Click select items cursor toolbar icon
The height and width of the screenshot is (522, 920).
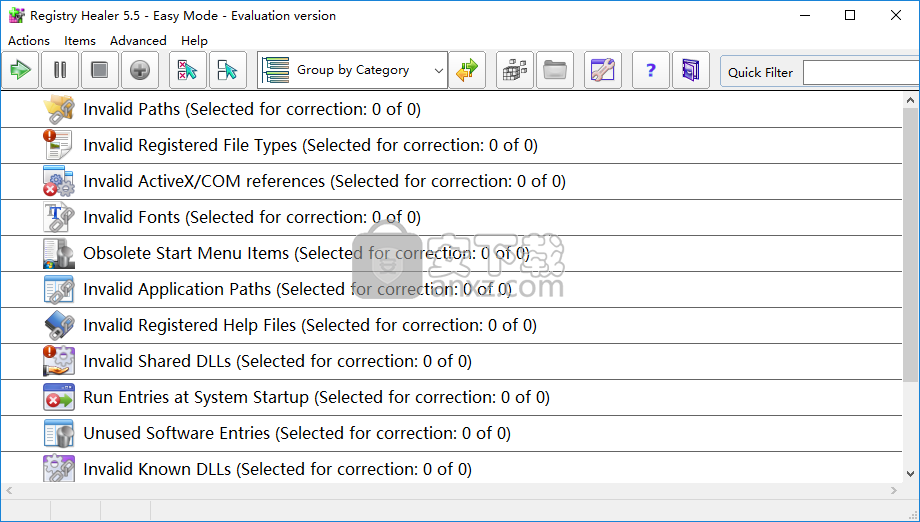228,70
